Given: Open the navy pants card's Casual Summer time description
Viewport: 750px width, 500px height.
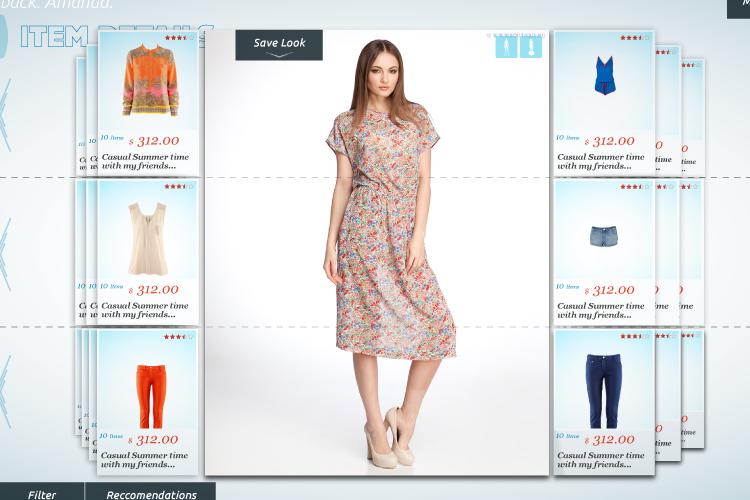Looking at the screenshot, I should 601,460.
